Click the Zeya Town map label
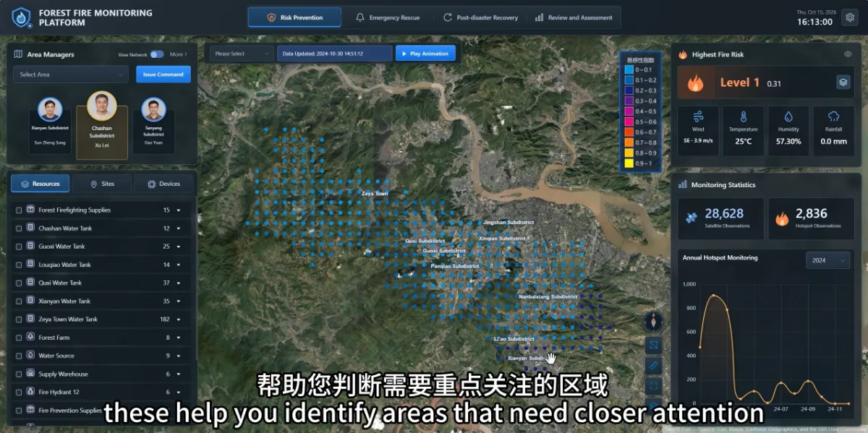This screenshot has height=433, width=868. coord(375,194)
